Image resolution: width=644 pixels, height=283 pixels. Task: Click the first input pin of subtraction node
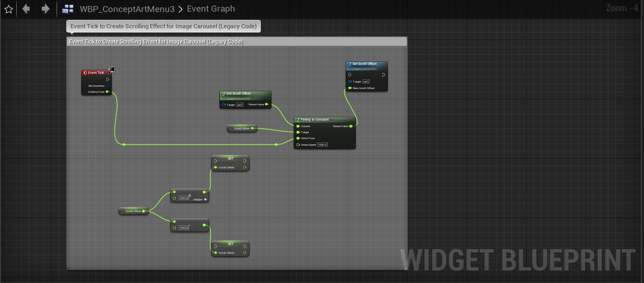[x=174, y=221]
